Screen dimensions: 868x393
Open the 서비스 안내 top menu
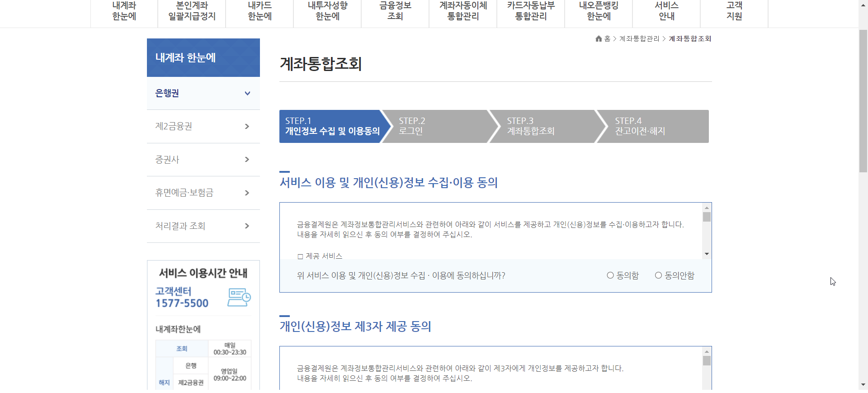coord(666,11)
